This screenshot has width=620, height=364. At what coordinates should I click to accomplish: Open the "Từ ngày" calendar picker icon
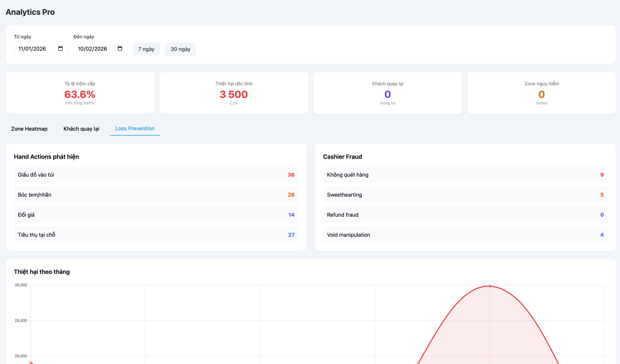pyautogui.click(x=60, y=48)
